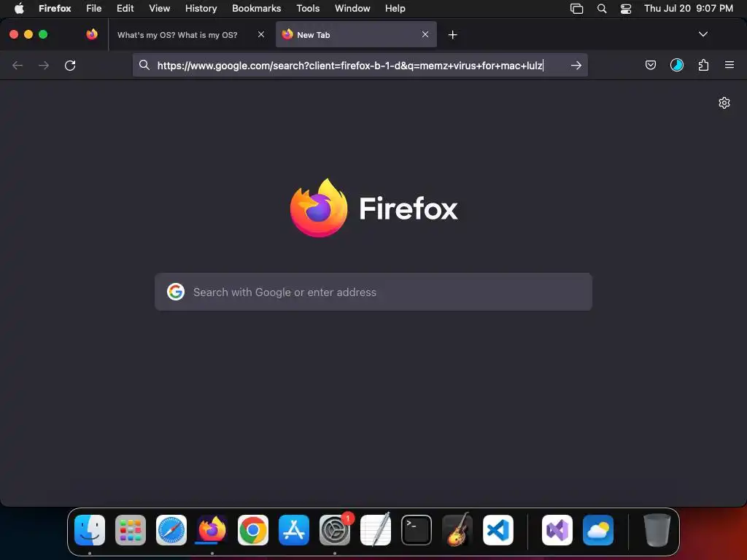Reload the current page
Screen dimensions: 747x560
[x=70, y=65]
